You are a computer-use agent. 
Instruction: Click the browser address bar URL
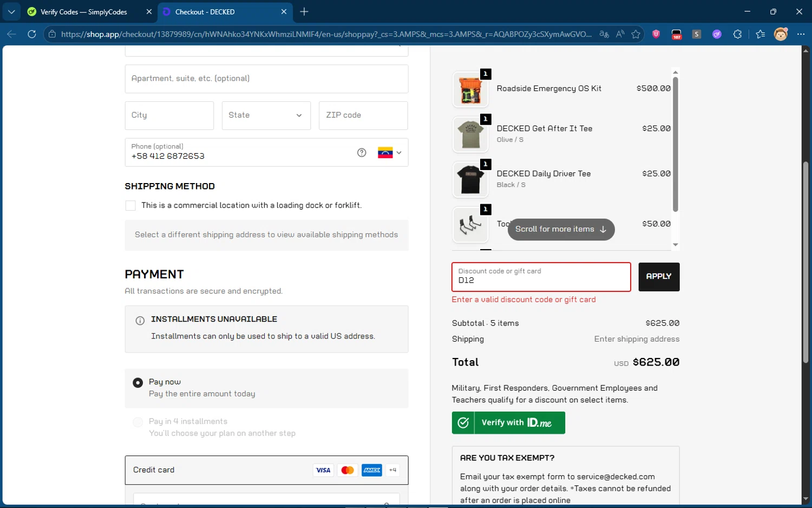[326, 34]
